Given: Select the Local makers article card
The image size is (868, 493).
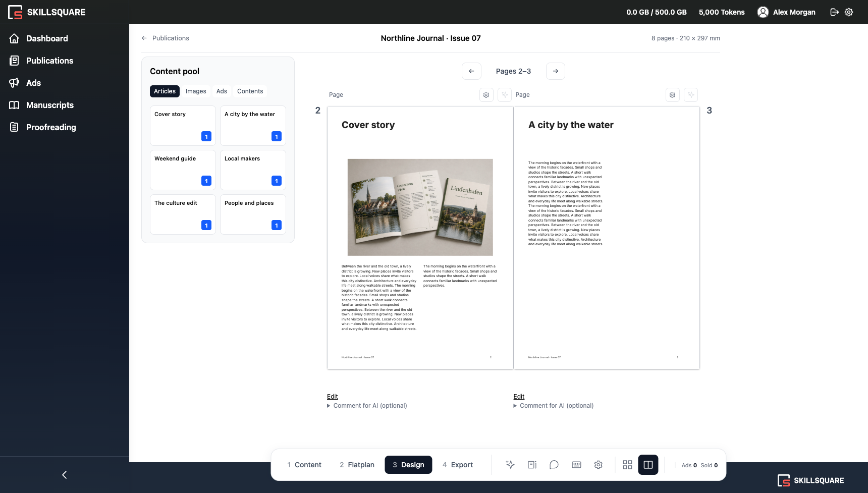Looking at the screenshot, I should point(253,170).
